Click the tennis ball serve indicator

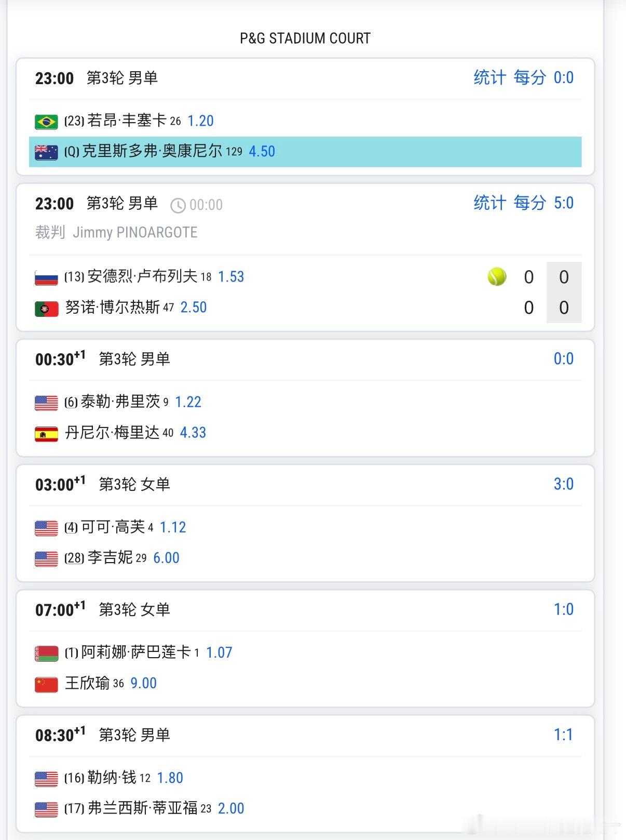[x=497, y=276]
